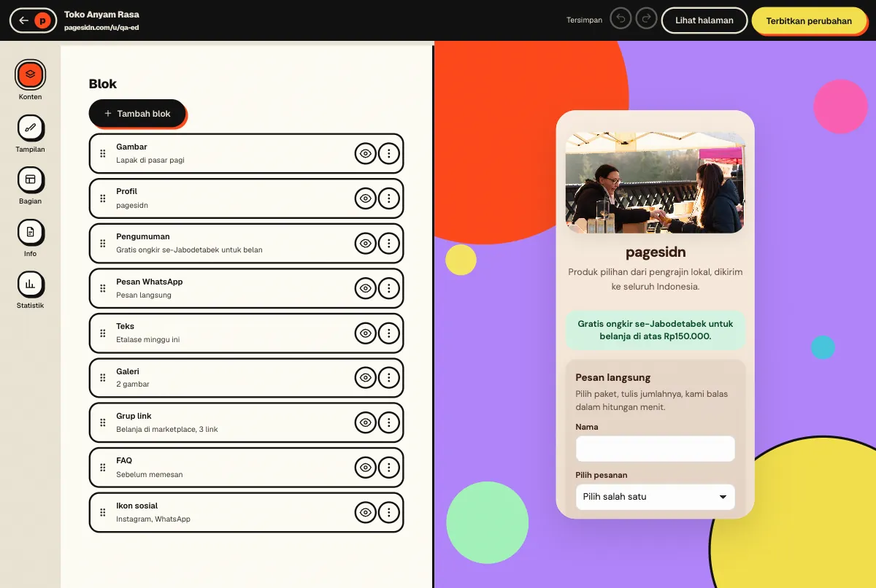Redo the last change
This screenshot has height=588, width=876.
pyautogui.click(x=646, y=20)
